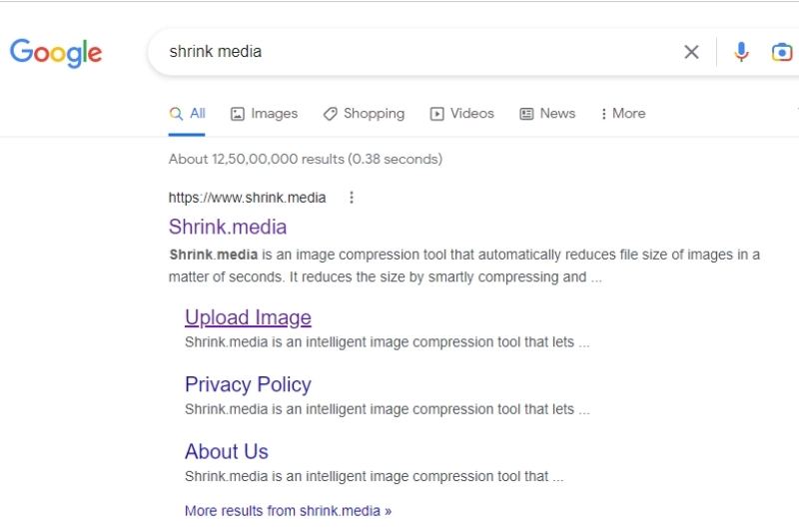Open the Upload Image sitelink
Image resolution: width=799 pixels, height=532 pixels.
[248, 317]
